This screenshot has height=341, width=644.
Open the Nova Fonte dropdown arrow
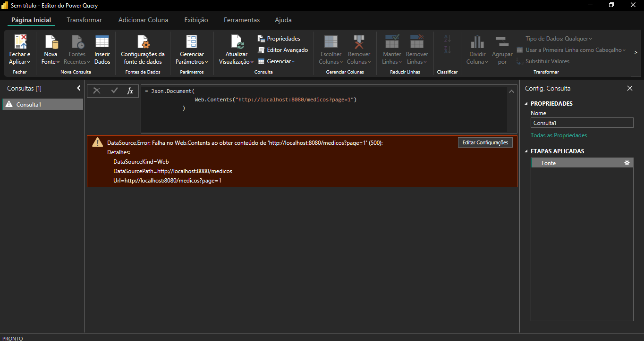point(58,62)
